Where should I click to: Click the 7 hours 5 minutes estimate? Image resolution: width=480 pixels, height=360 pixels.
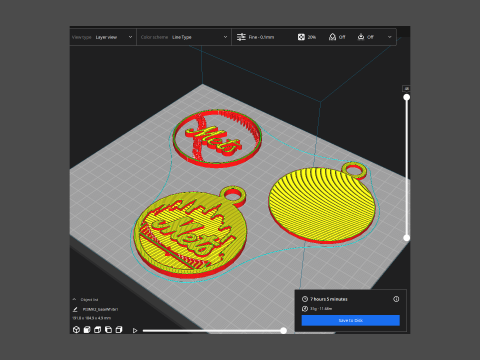[x=329, y=299]
